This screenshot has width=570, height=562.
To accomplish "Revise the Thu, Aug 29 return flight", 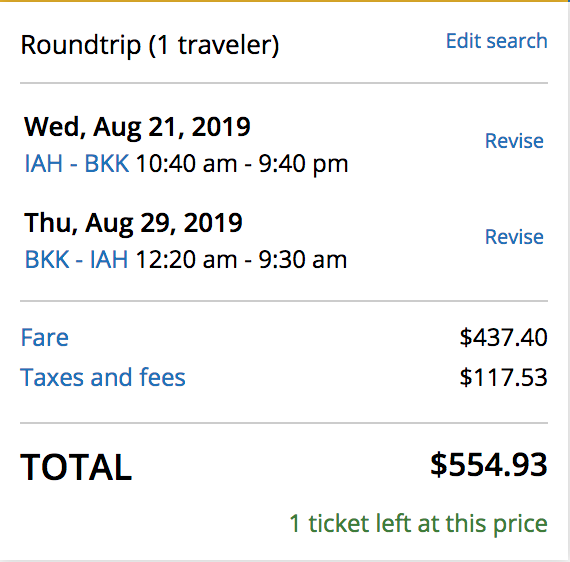I will (x=514, y=237).
